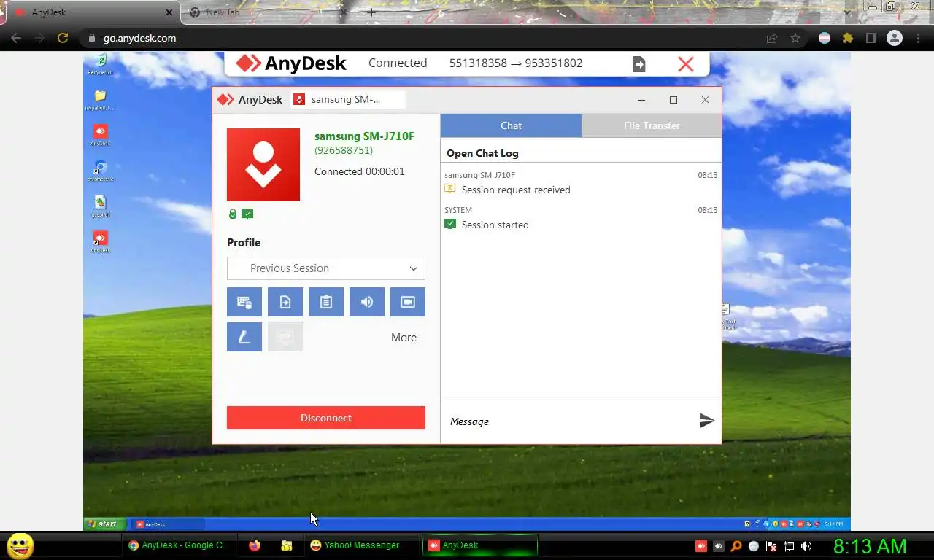Click the smiley face start button
The width and height of the screenshot is (934, 560).
20,545
